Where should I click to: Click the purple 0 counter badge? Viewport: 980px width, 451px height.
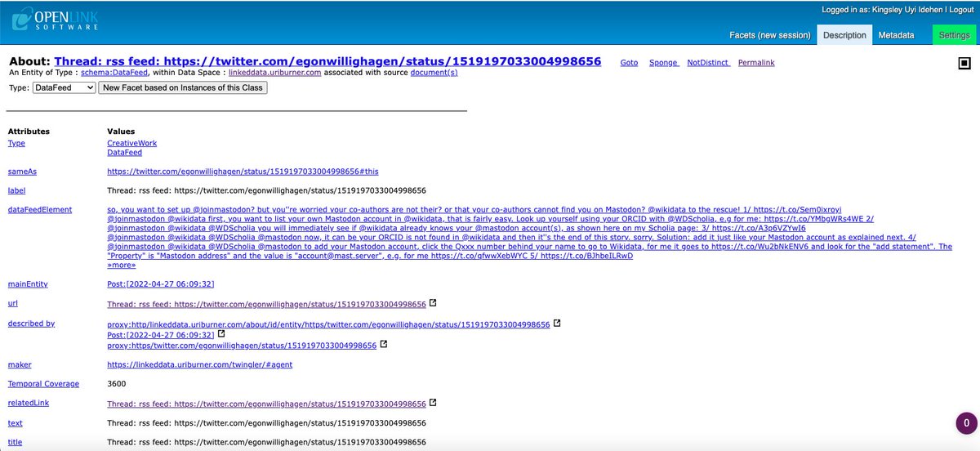pyautogui.click(x=966, y=423)
